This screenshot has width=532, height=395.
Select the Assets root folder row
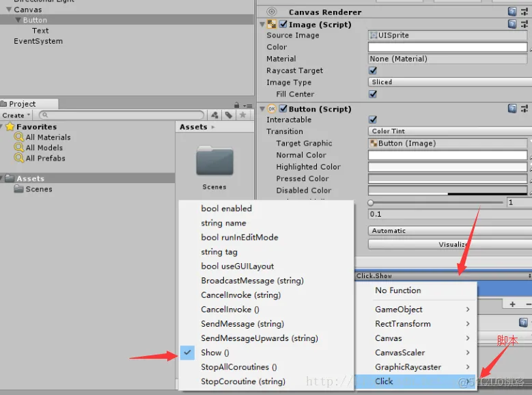click(87, 178)
